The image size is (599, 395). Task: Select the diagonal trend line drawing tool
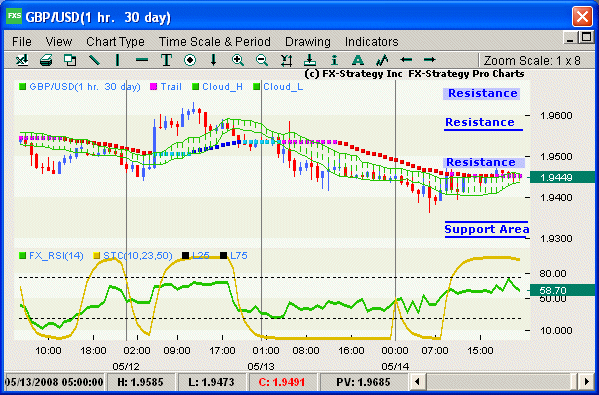click(x=94, y=60)
